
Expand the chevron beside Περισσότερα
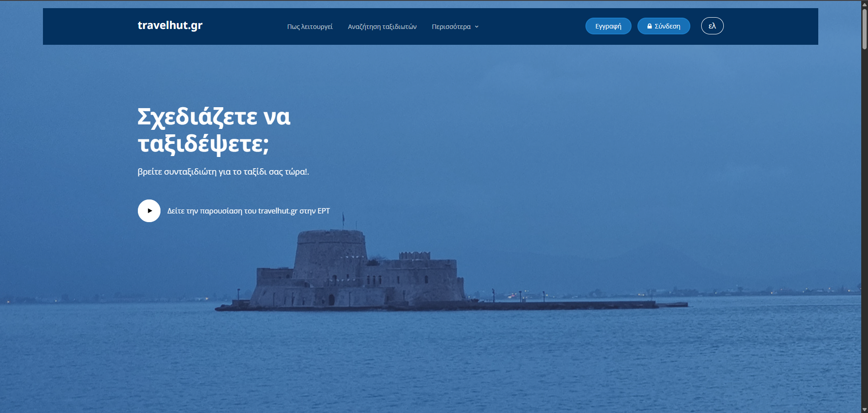pyautogui.click(x=476, y=27)
